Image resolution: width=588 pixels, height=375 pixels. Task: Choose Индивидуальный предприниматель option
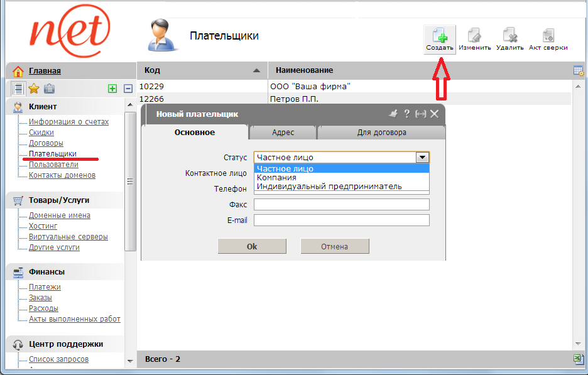click(x=329, y=187)
